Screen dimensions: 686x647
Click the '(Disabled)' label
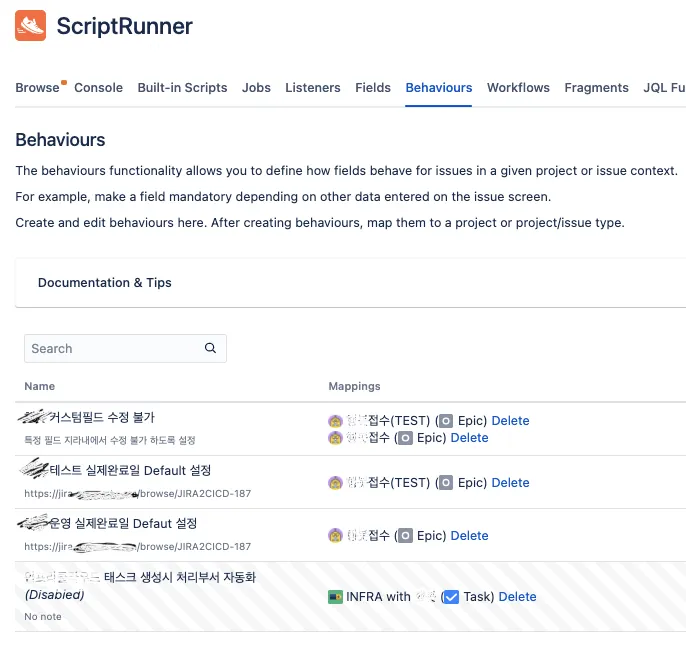[55, 595]
